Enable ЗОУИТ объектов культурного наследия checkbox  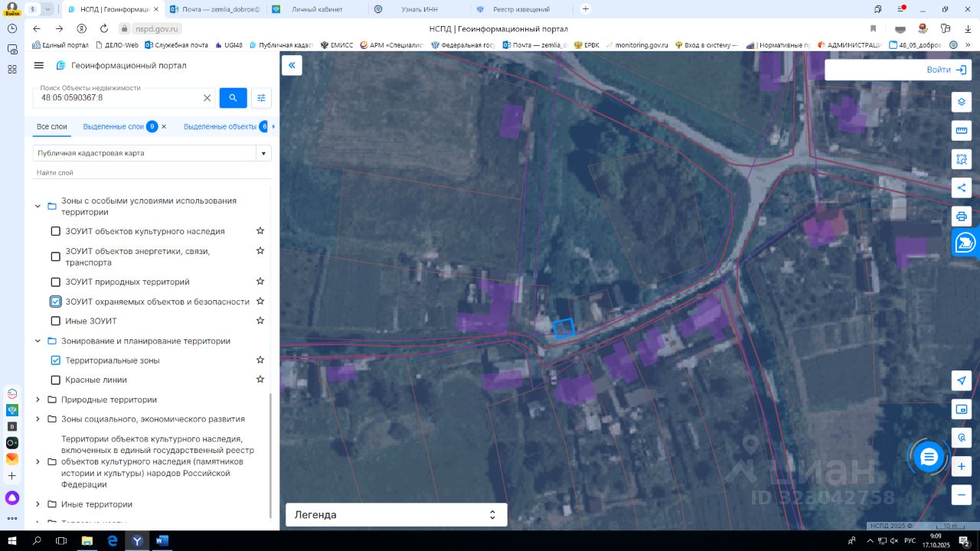click(x=55, y=231)
